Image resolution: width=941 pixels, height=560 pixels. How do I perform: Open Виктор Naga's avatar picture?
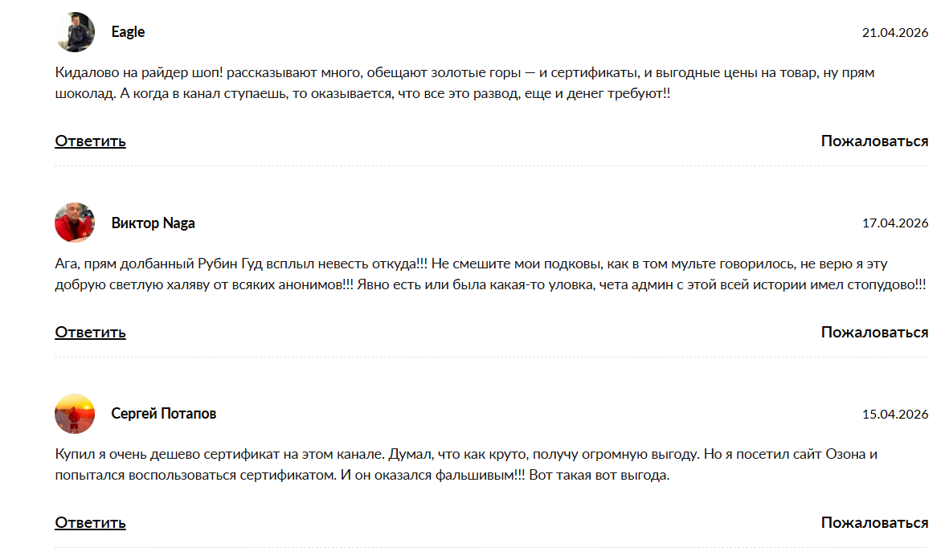[75, 223]
